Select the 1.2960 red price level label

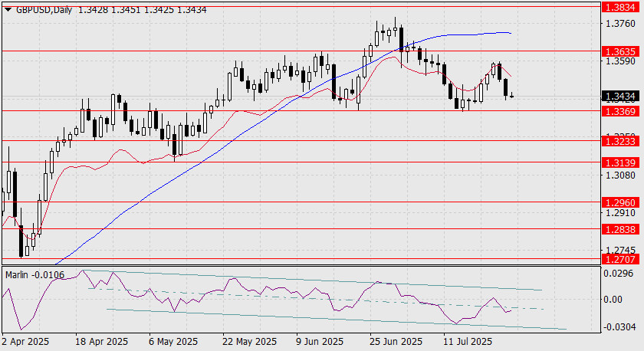[x=620, y=202]
